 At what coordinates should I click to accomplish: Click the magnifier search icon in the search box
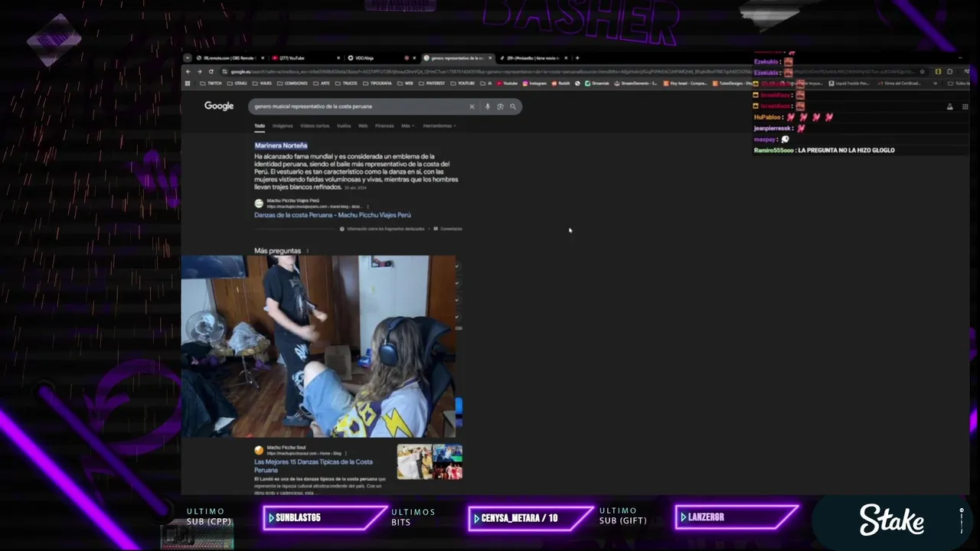[x=513, y=106]
